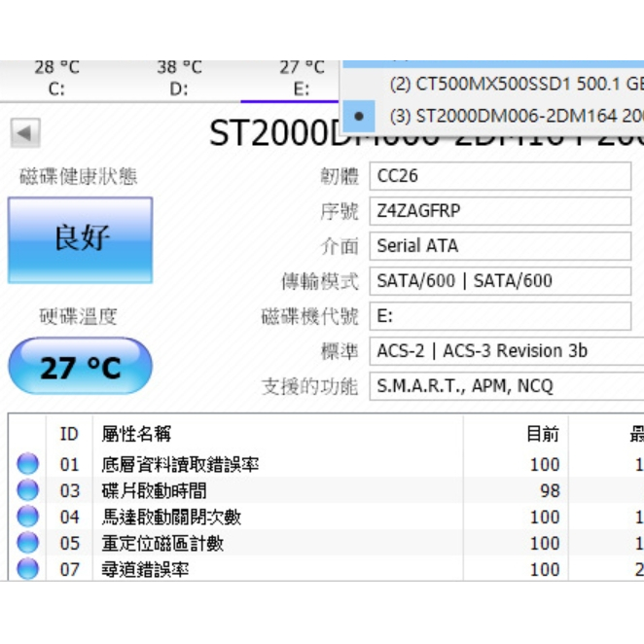
Task: Click current value 98 for attribute 03
Action: coord(550,491)
